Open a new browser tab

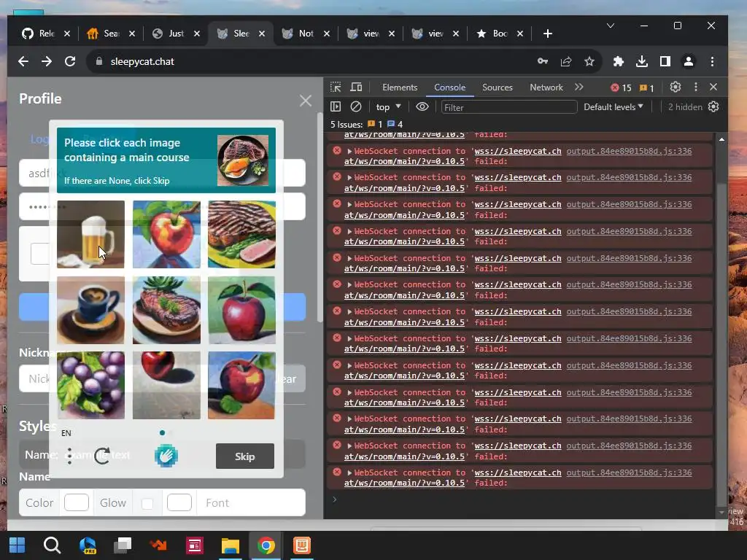pos(548,34)
